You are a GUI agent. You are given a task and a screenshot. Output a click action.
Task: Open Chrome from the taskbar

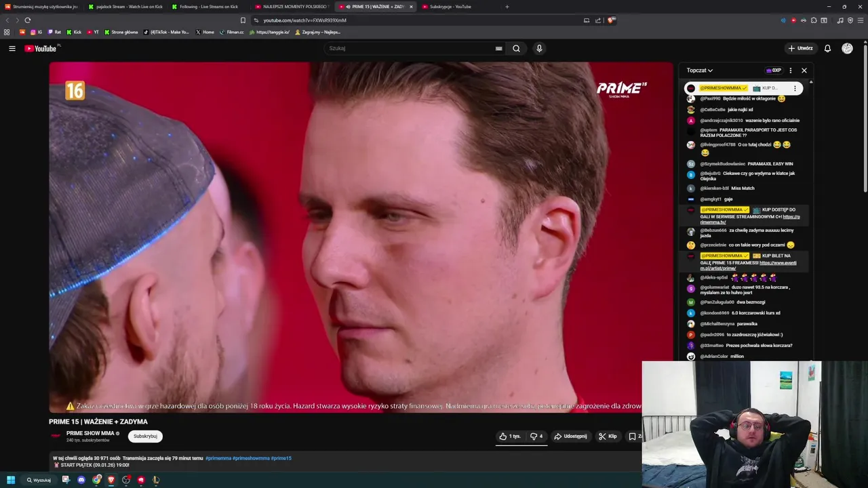(96, 480)
